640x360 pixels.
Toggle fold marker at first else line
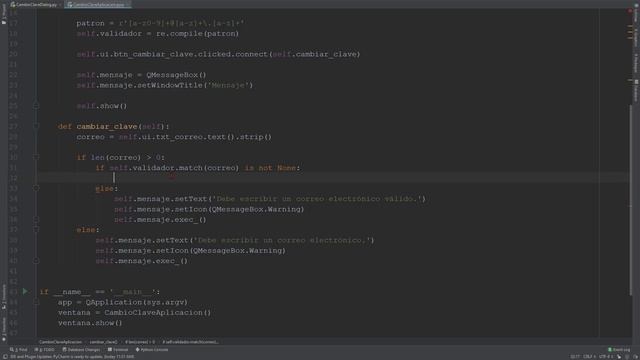coord(36,189)
